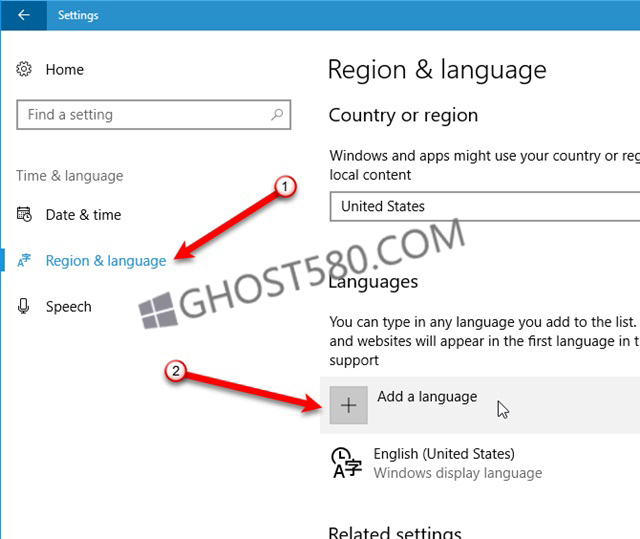The width and height of the screenshot is (640, 539).
Task: Open the United States country dropdown
Action: [485, 206]
